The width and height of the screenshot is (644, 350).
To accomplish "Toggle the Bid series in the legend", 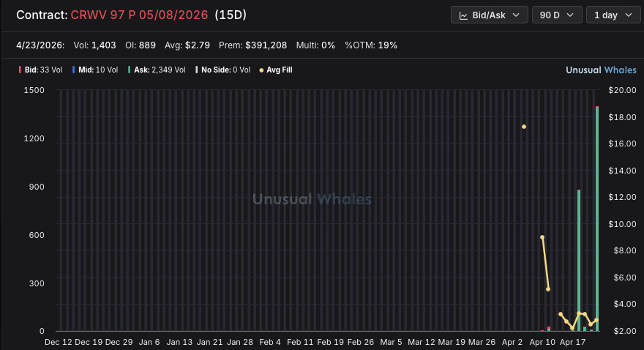I will 40,70.
